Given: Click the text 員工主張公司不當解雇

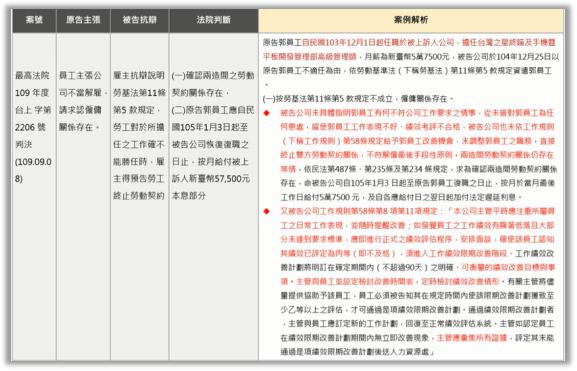Looking at the screenshot, I should click(80, 84).
